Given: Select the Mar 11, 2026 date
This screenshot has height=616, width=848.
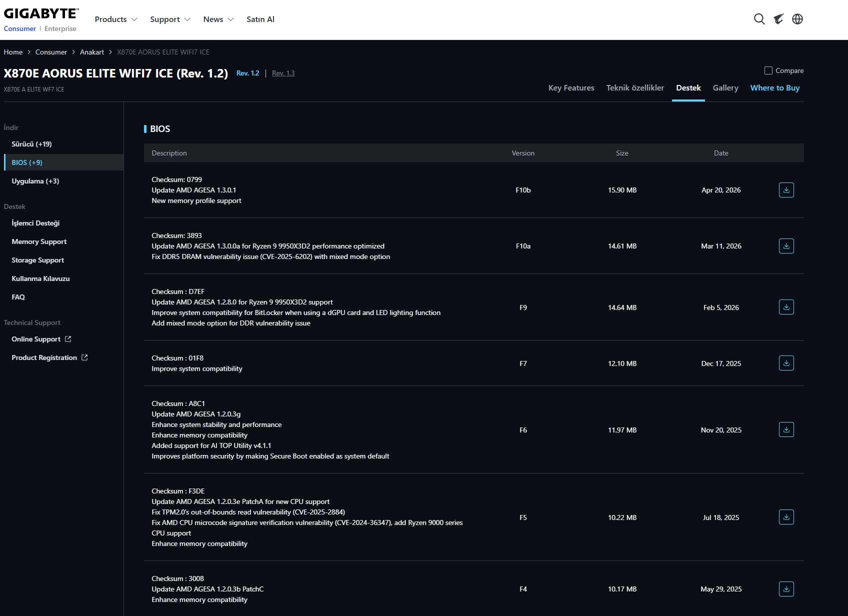Looking at the screenshot, I should 721,246.
